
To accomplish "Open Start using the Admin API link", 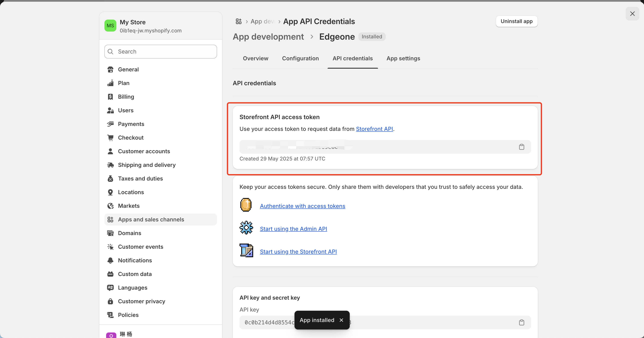I will point(293,229).
